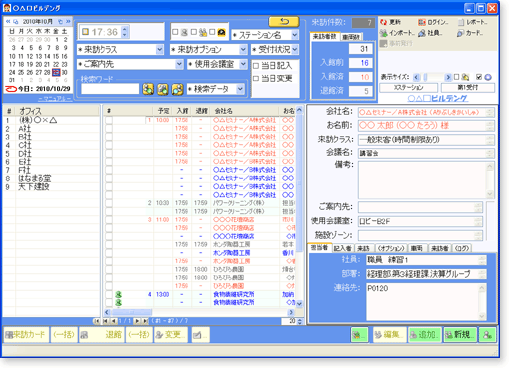This screenshot has height=368, width=510.
Task: Click the 編集 button
Action: coord(389,334)
